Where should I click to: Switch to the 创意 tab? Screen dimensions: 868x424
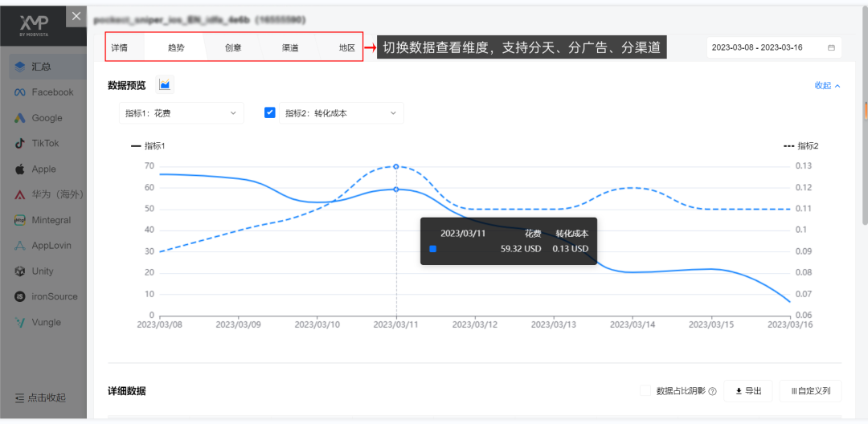pyautogui.click(x=233, y=47)
